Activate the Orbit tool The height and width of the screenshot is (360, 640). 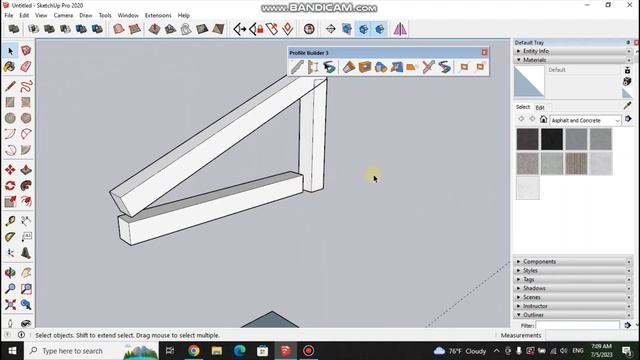[10, 272]
